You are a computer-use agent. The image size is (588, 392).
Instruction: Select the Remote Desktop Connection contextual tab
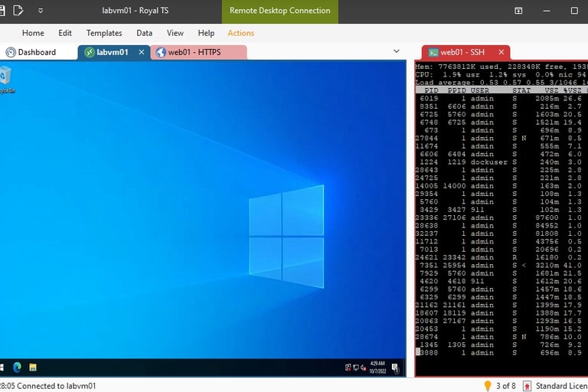(279, 11)
